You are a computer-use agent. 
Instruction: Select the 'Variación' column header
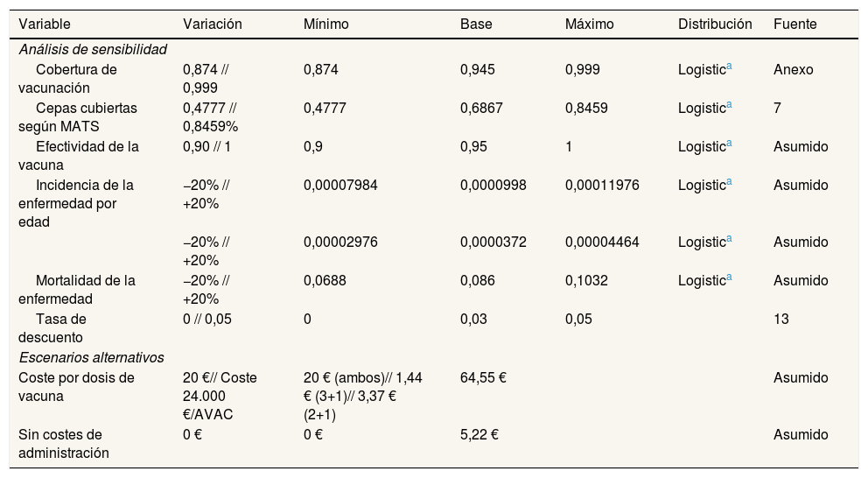[213, 25]
